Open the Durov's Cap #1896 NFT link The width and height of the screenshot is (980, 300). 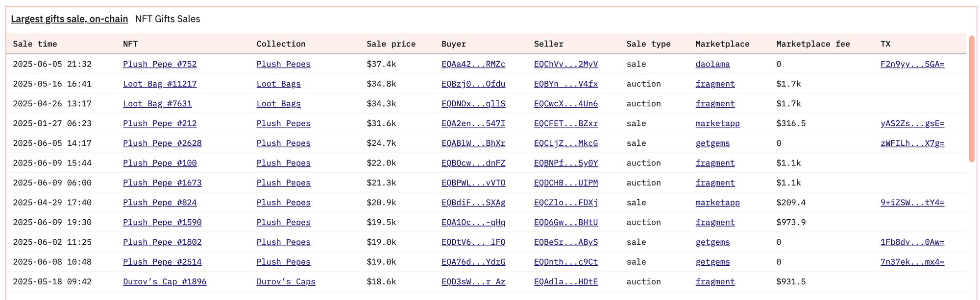point(165,281)
